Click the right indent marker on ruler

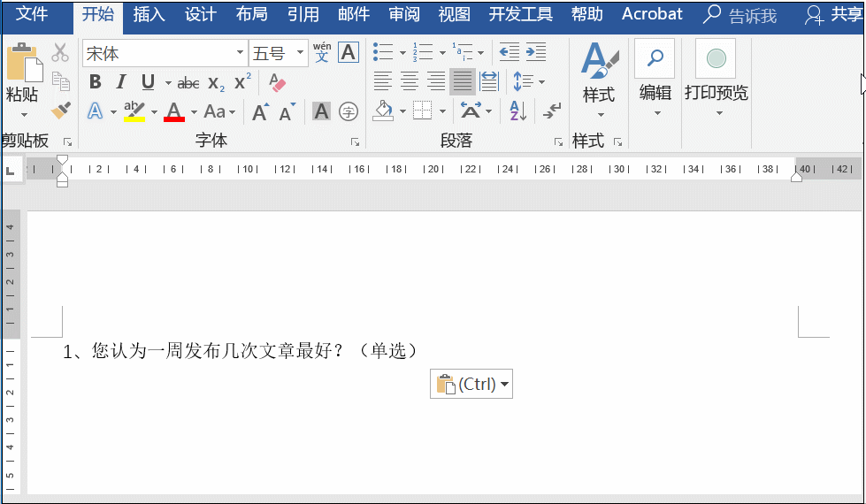(x=796, y=176)
